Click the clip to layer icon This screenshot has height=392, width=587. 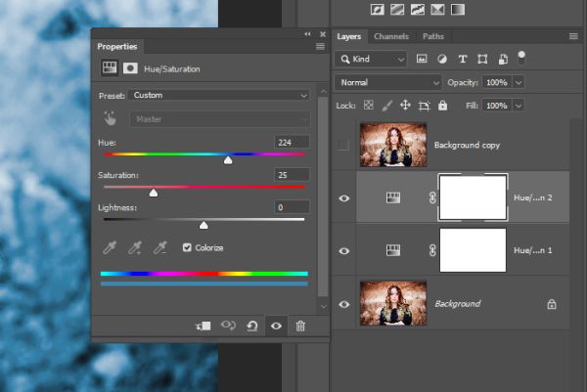pyautogui.click(x=203, y=326)
